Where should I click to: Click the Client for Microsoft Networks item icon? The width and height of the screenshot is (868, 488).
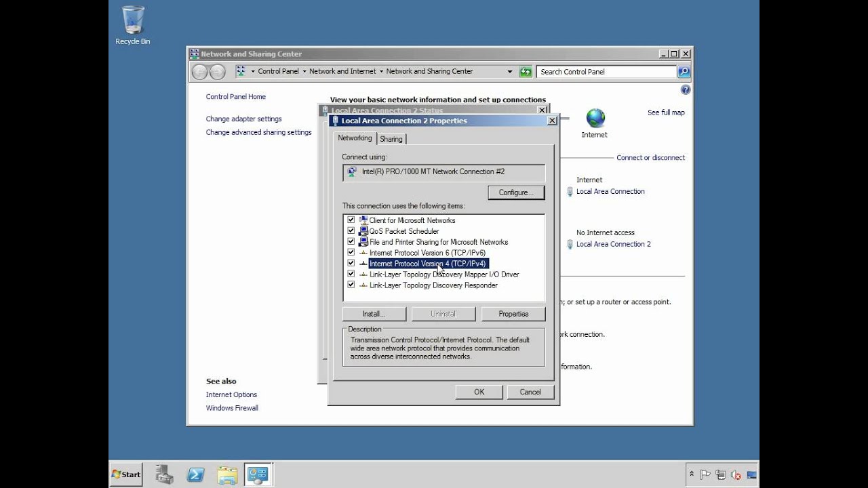363,220
